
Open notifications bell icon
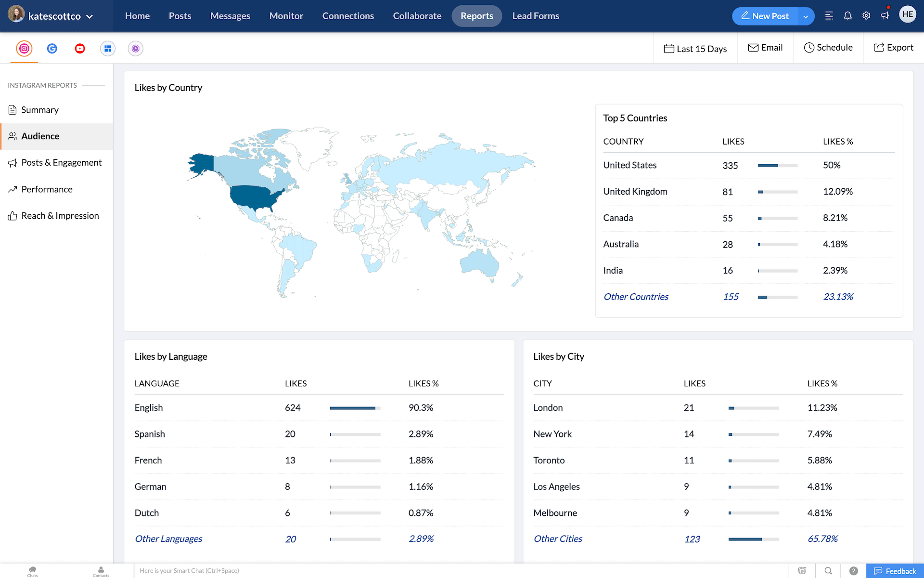point(847,16)
